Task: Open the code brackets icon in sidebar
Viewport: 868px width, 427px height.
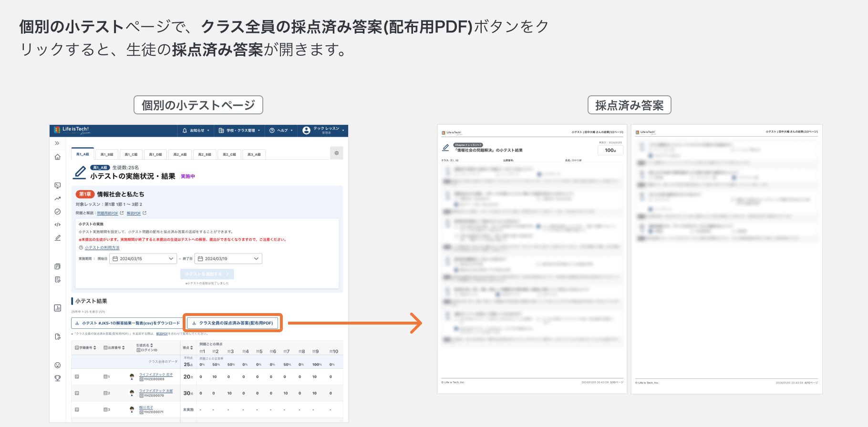Action: (x=57, y=224)
